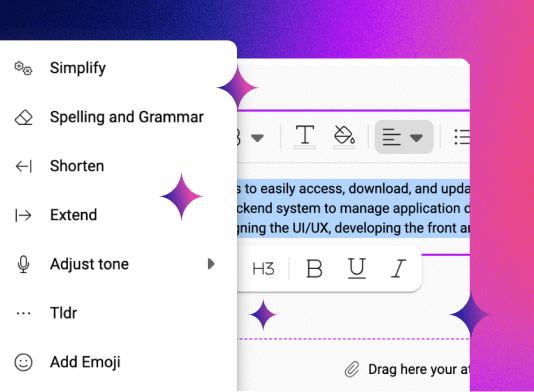Click highlighted text 'UI/UX, developing the front'
Screen dimensions: 534x392
375,228
